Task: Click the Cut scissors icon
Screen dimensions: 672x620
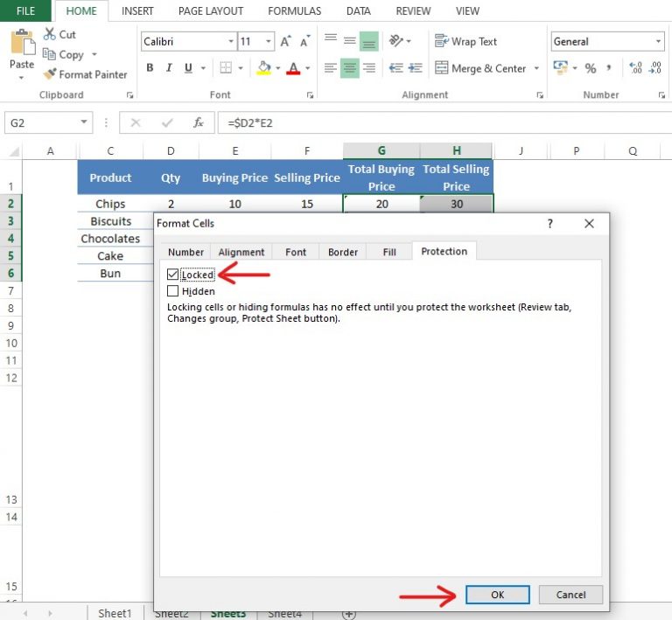Action: pos(50,34)
